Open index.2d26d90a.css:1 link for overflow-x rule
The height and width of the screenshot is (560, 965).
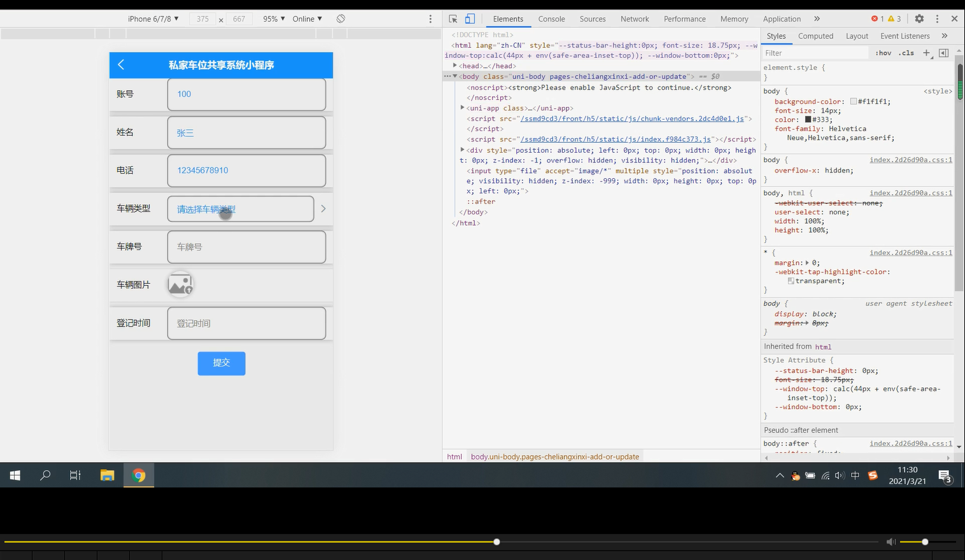point(911,160)
